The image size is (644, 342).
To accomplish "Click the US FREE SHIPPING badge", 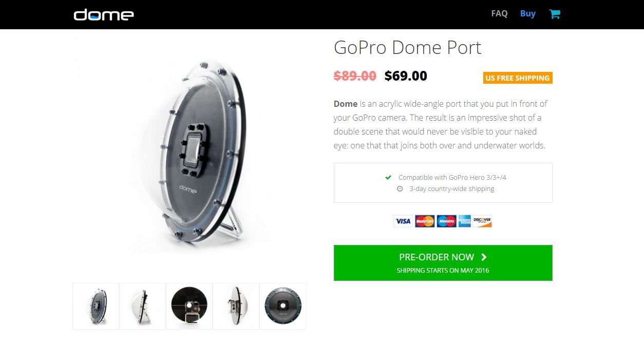I will (x=518, y=78).
